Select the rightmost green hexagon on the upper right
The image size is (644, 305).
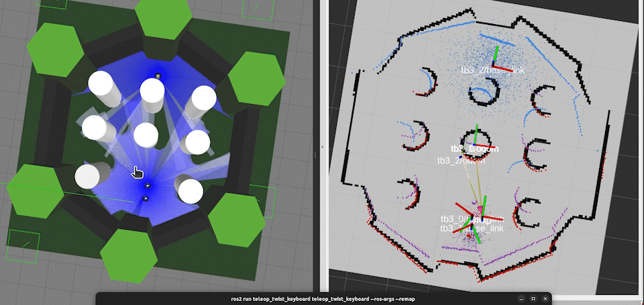(257, 79)
